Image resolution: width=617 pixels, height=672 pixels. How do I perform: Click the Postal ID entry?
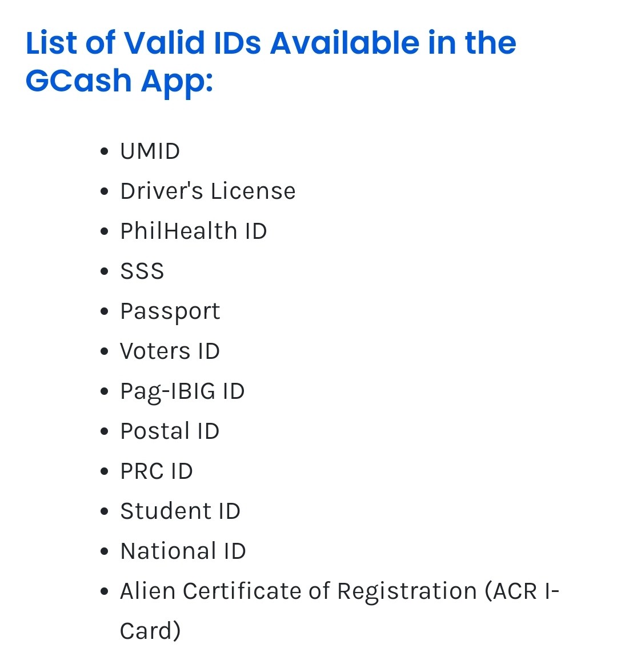(x=170, y=431)
